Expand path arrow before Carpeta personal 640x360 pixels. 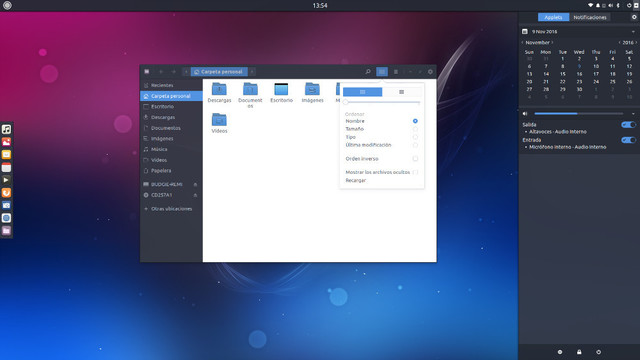coord(186,71)
